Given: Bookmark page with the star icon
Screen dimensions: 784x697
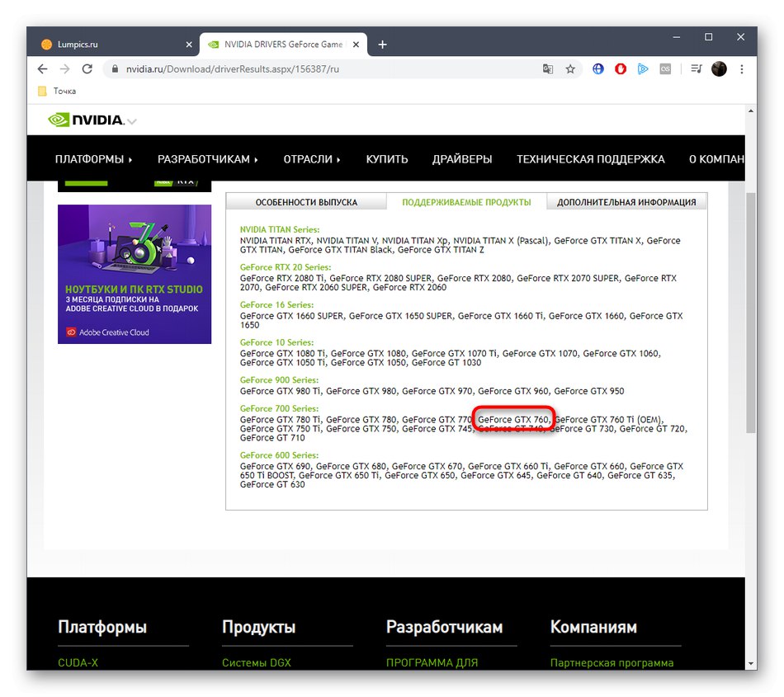Looking at the screenshot, I should coord(570,69).
